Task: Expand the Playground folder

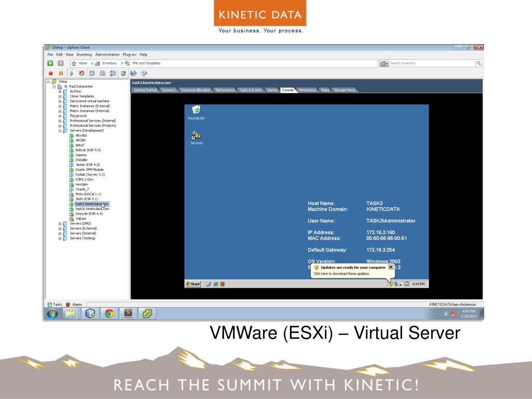Action: [60, 116]
